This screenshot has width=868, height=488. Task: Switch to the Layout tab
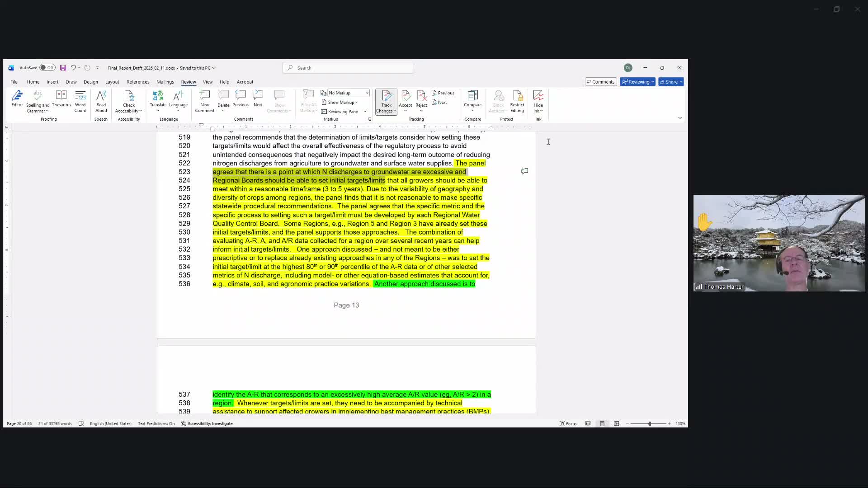click(112, 82)
